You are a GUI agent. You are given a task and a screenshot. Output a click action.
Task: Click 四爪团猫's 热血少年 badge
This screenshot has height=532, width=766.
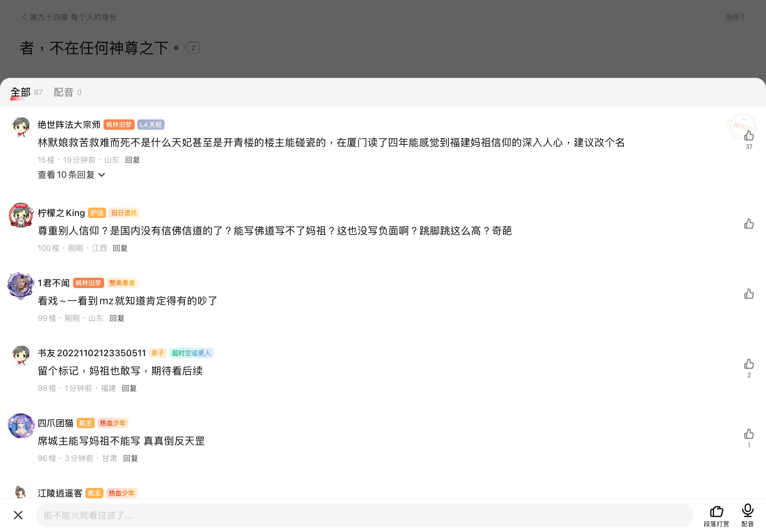[x=113, y=423]
